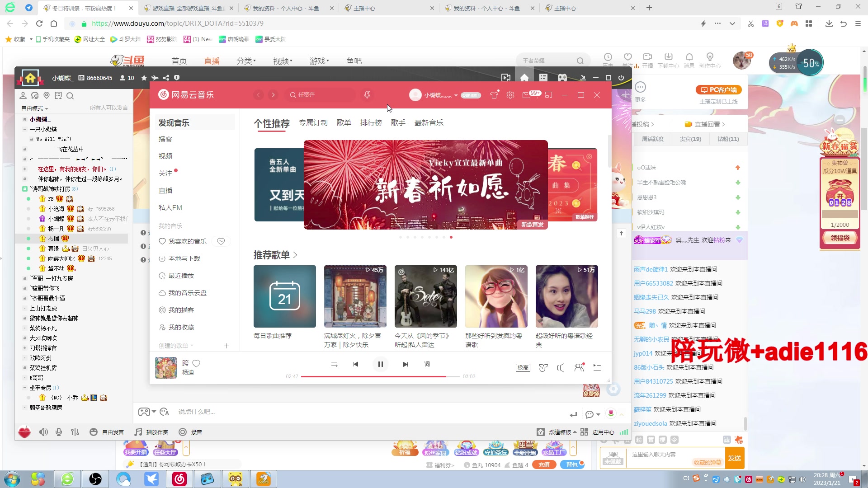Image resolution: width=868 pixels, height=488 pixels.
Task: Open the NetEase message inbox icon
Action: 526,95
